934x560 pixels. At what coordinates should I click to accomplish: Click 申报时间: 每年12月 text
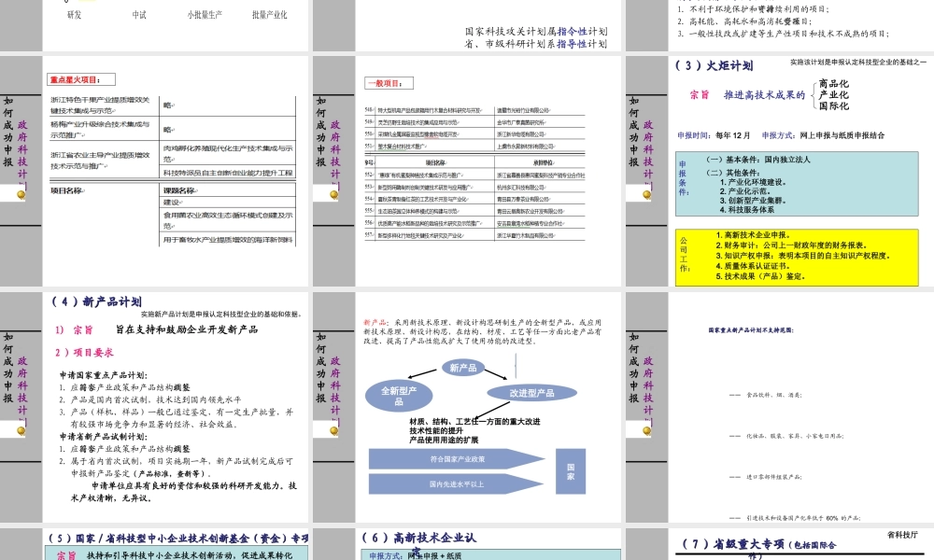pyautogui.click(x=714, y=135)
